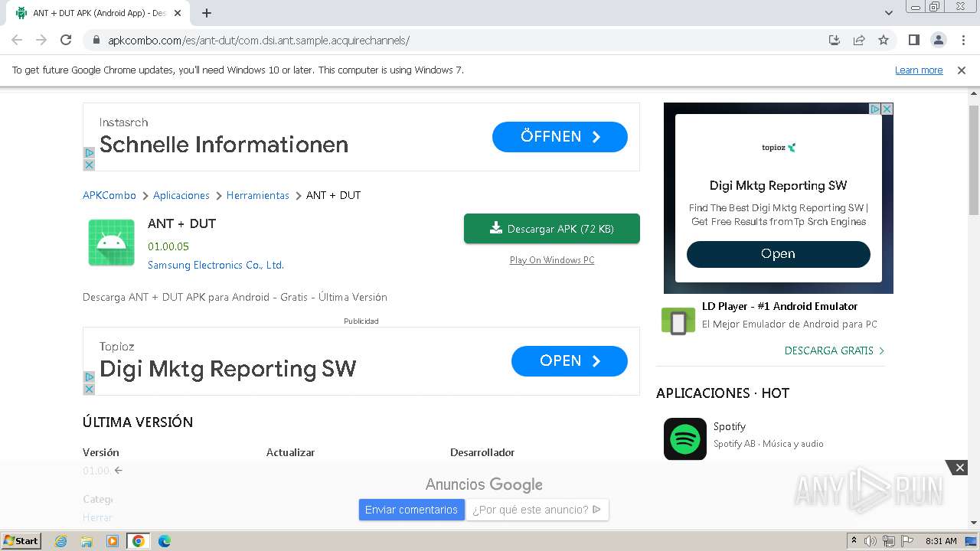Open a new browser tab

pyautogui.click(x=207, y=13)
